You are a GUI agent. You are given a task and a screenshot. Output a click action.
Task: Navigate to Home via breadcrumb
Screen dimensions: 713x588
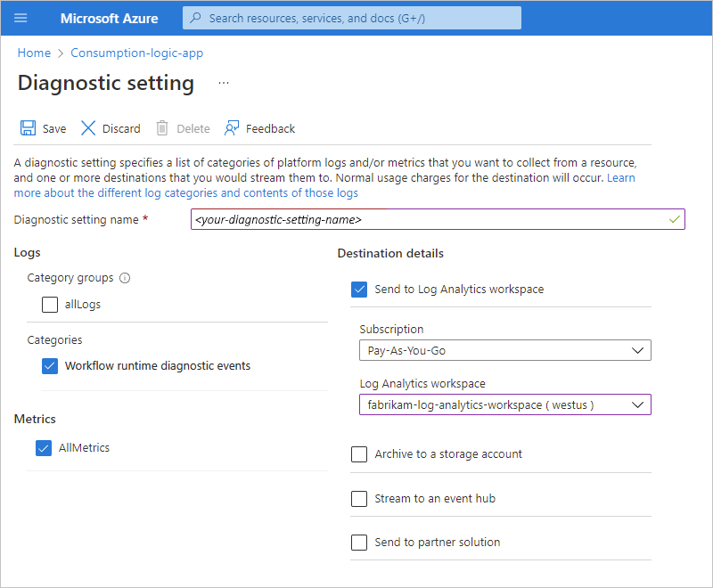[34, 53]
